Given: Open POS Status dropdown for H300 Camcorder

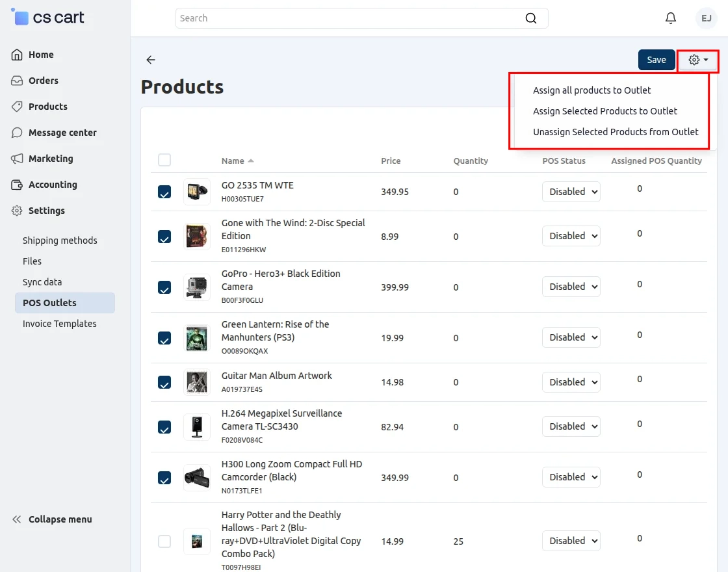Looking at the screenshot, I should click(x=571, y=477).
